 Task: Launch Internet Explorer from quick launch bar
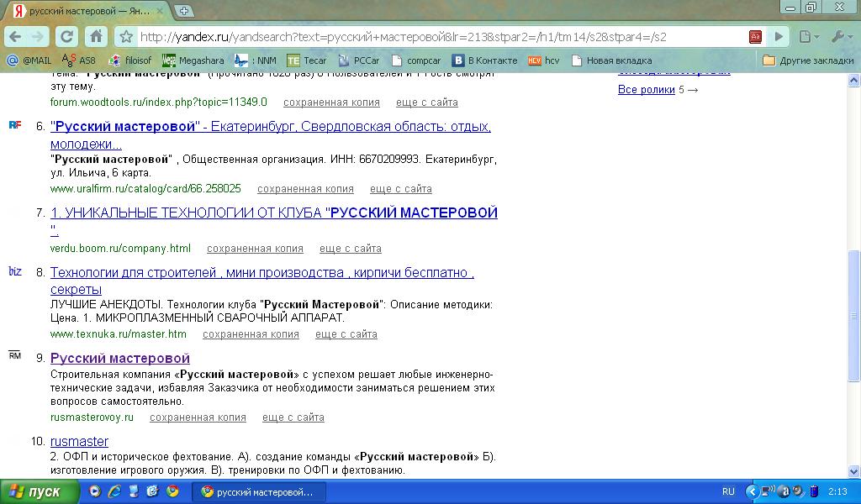[x=114, y=491]
